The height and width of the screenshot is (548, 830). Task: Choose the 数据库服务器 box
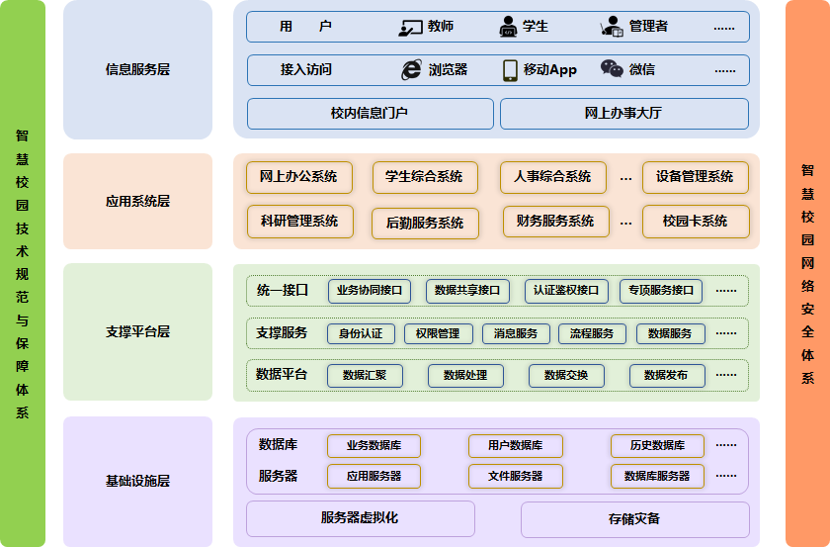[x=657, y=476]
